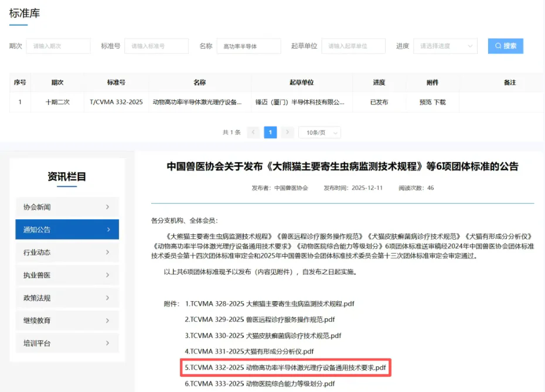The width and height of the screenshot is (545, 392).
Task: Go to next page arrow
Action: point(288,132)
